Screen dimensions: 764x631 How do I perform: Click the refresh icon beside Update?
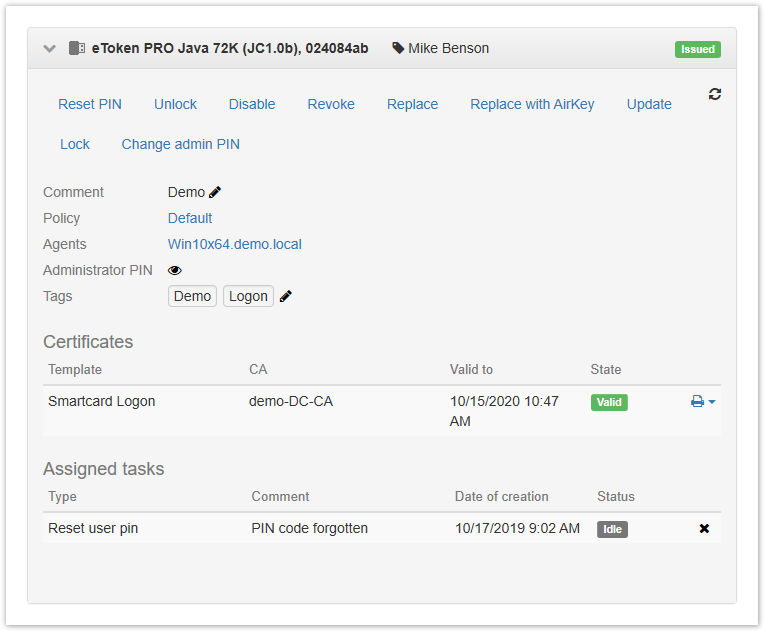click(715, 94)
